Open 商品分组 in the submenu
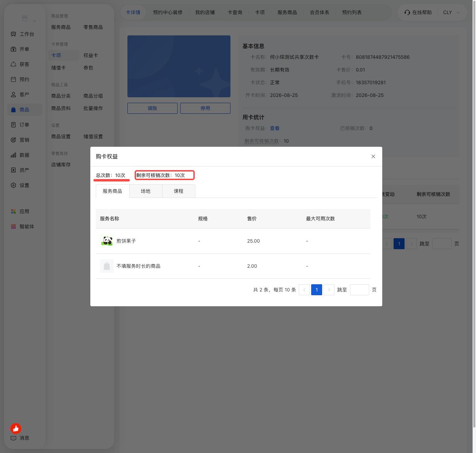This screenshot has height=453, width=476. coord(93,96)
